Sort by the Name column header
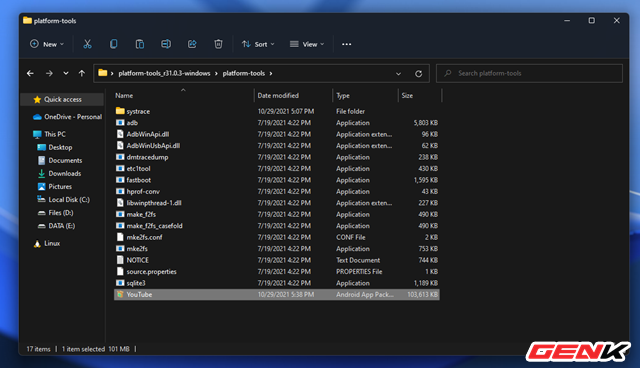 pyautogui.click(x=124, y=95)
